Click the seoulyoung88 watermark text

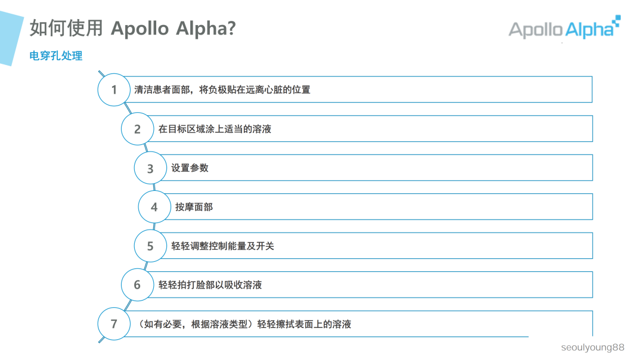[593, 347]
